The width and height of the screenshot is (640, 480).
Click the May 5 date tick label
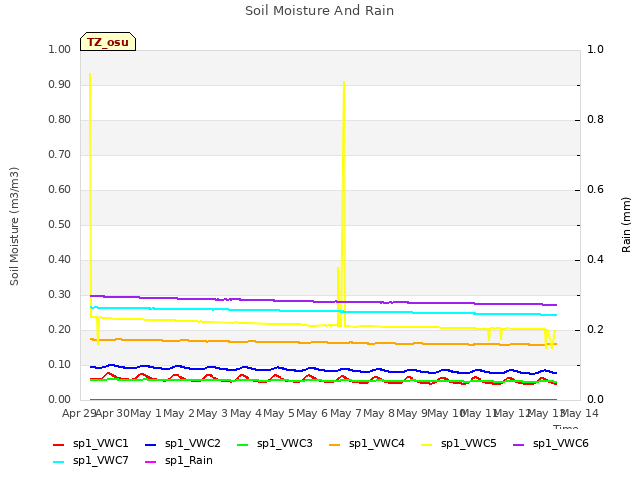(279, 414)
